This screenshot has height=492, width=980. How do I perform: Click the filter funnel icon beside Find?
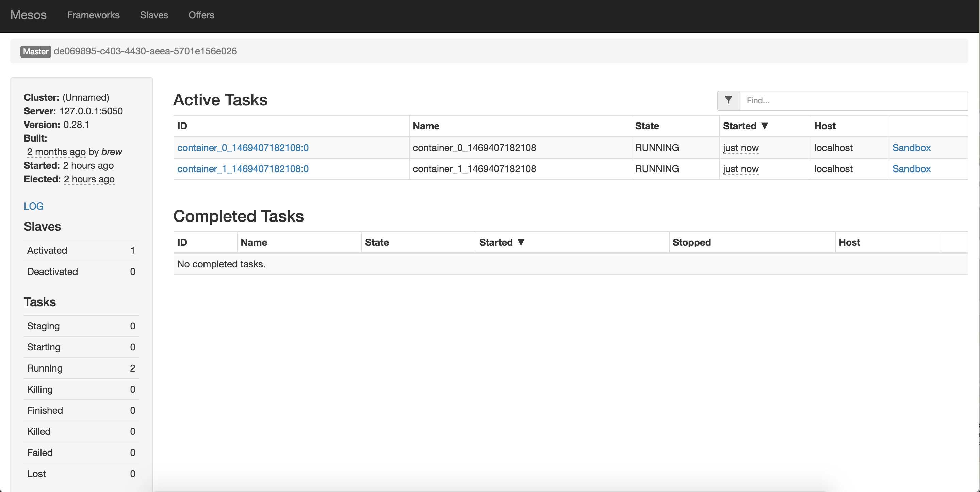coord(729,100)
